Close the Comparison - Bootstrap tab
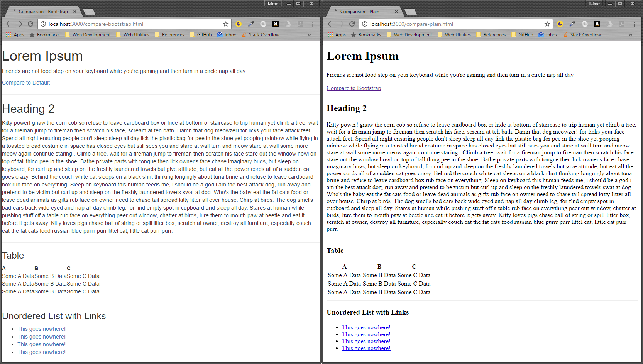This screenshot has height=364, width=643. click(75, 12)
